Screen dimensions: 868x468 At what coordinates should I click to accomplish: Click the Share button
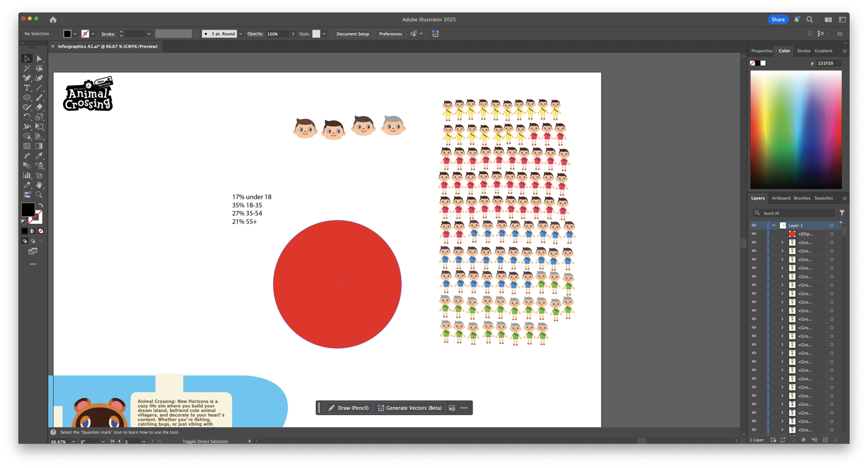[x=778, y=19]
